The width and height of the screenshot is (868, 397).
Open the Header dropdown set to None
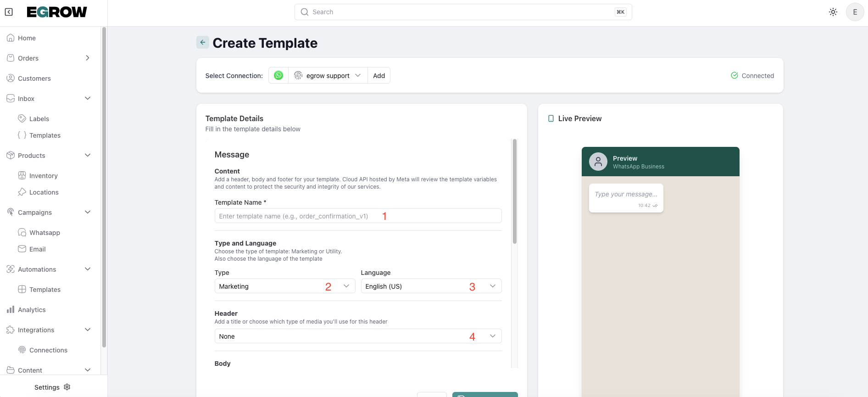pos(358,336)
